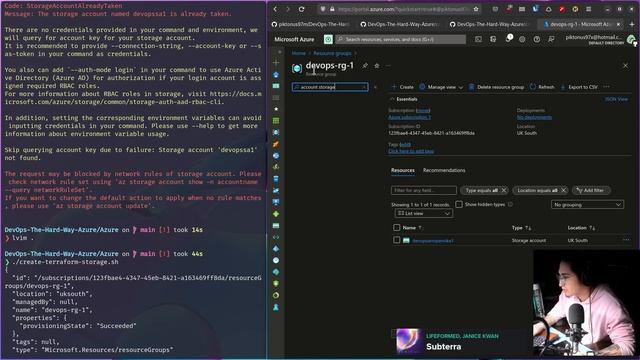Click the 'Click here to add tags' link
Viewport: 640px width, 360px height.
411,151
